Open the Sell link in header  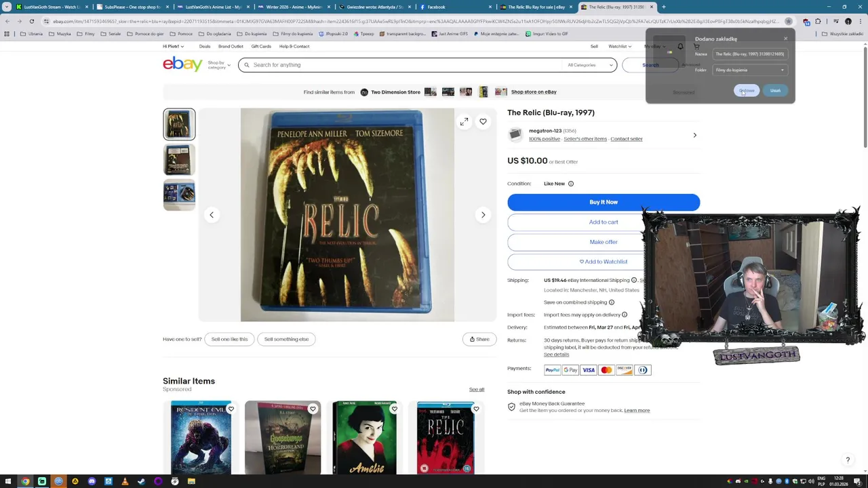coord(594,47)
